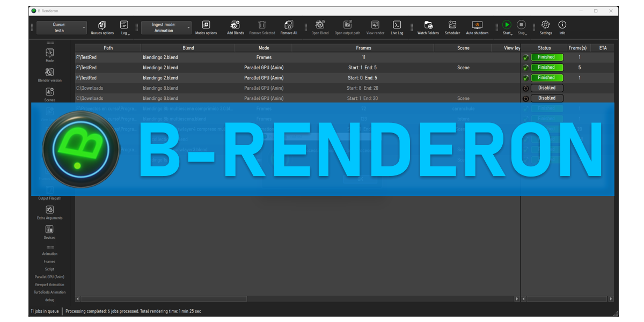Select the Frames mode in sidebar
Image resolution: width=644 pixels, height=322 pixels.
point(49,261)
